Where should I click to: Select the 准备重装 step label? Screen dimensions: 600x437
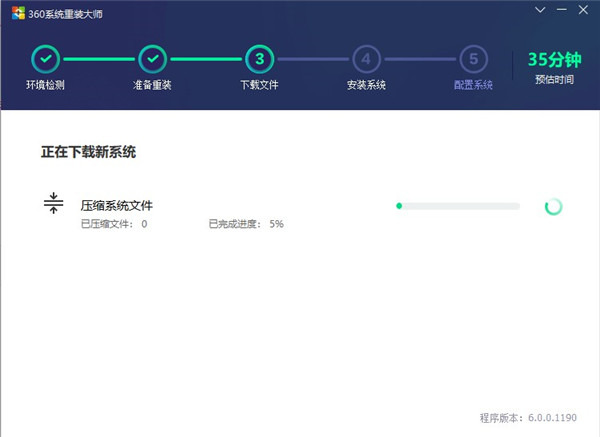(152, 85)
